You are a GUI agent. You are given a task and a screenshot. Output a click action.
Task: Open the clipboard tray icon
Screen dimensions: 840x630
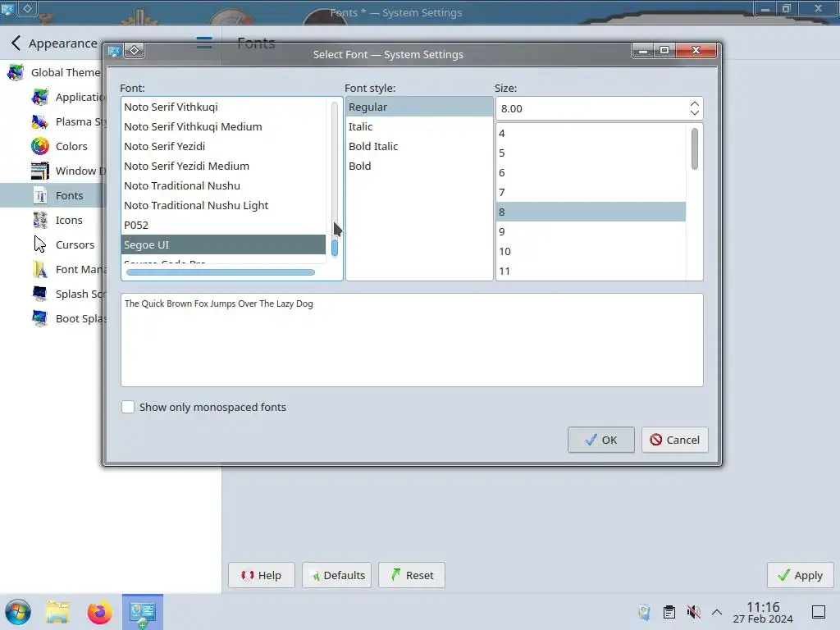(x=669, y=612)
